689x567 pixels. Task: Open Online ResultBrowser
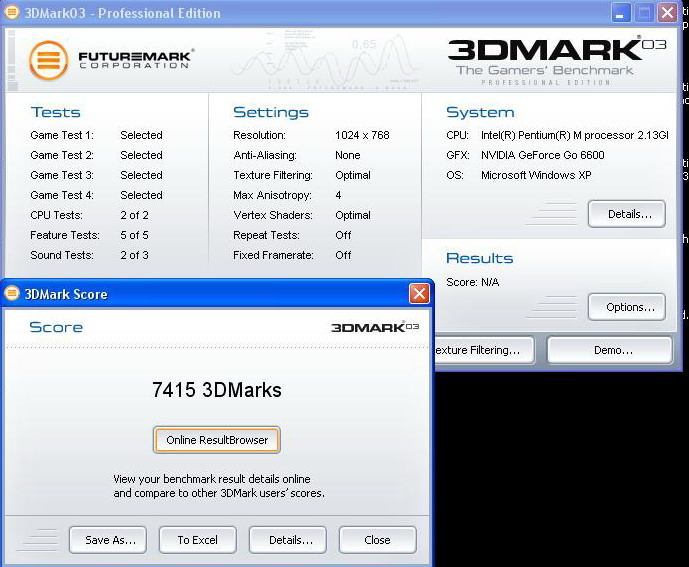point(217,440)
